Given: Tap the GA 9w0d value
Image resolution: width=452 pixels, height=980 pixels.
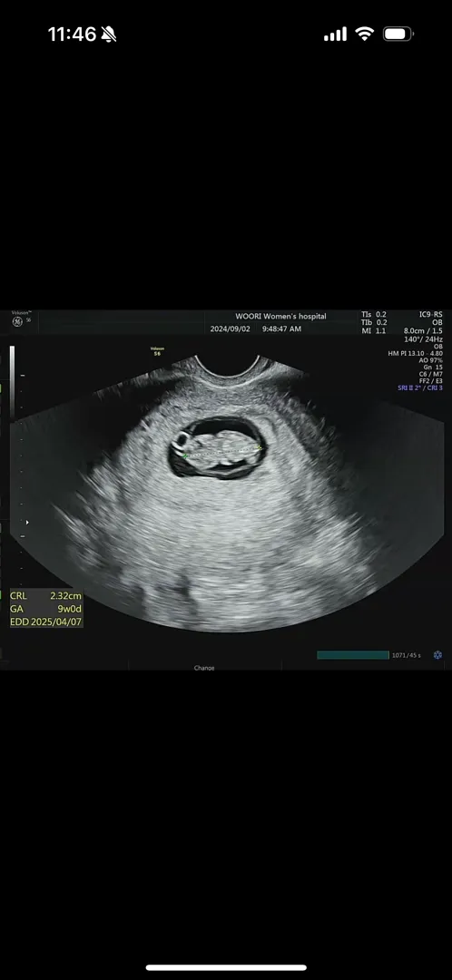Looking at the screenshot, I should coord(45,609).
